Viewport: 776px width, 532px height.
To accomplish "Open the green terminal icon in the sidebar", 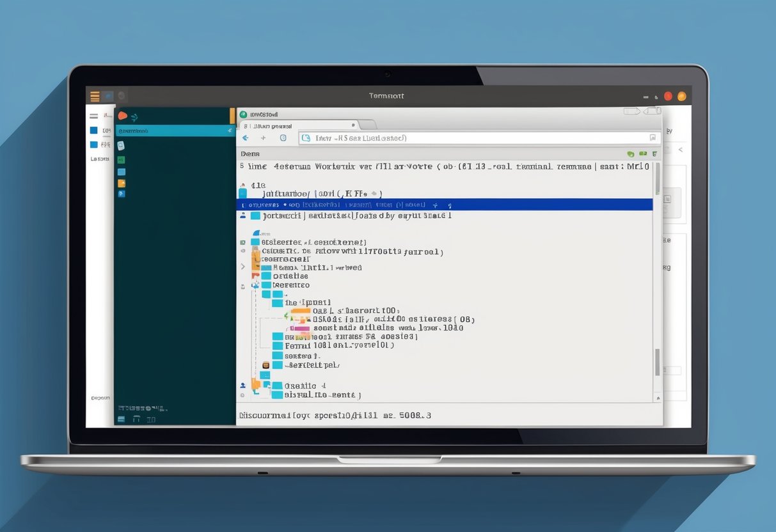I will pos(120,159).
